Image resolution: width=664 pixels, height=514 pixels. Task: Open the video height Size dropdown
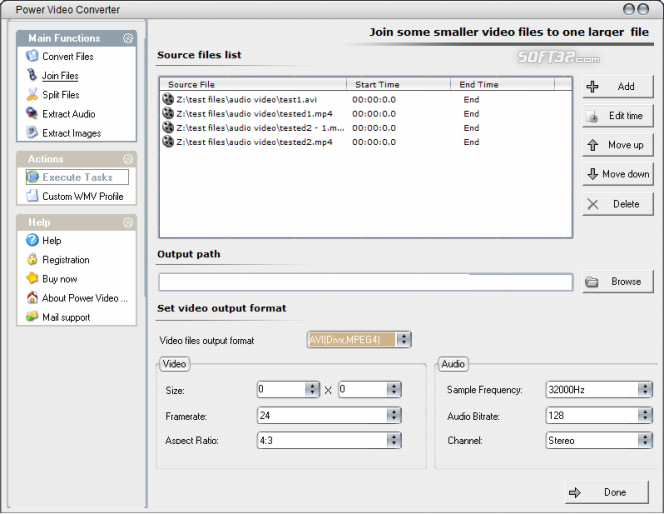(394, 389)
